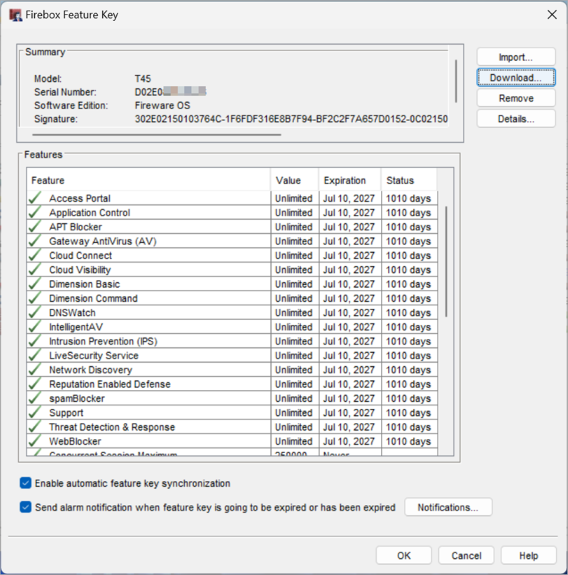
Task: Click the Firebox Feature Key title icon
Action: tap(15, 15)
